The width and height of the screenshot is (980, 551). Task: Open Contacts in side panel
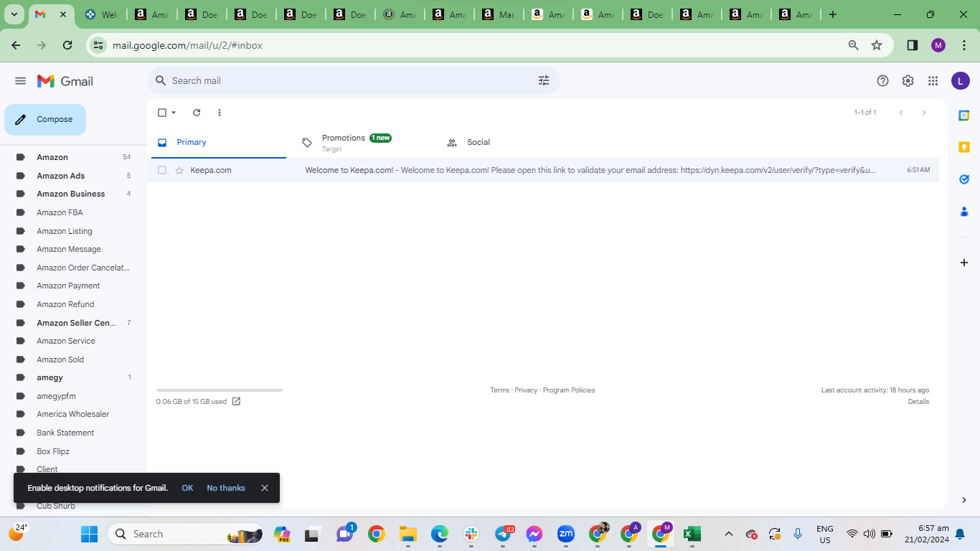964,212
